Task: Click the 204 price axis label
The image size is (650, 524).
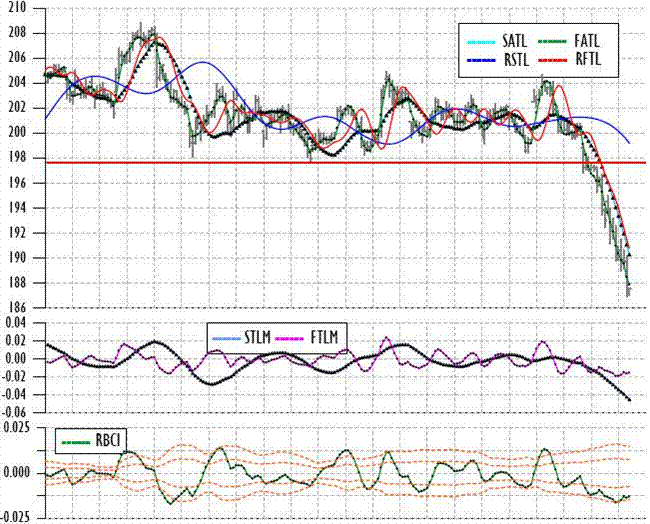Action: click(x=17, y=83)
